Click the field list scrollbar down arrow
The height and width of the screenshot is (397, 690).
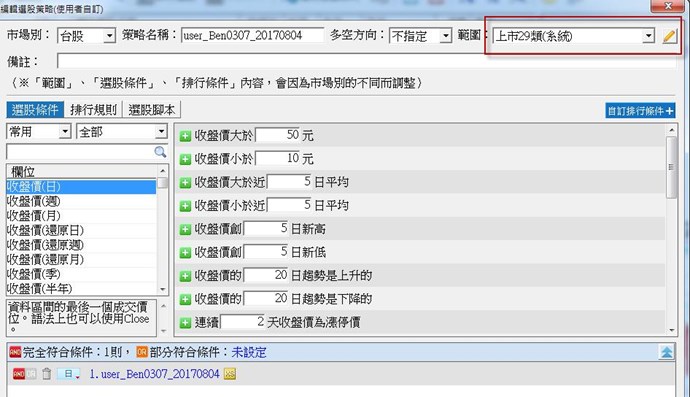[x=163, y=289]
